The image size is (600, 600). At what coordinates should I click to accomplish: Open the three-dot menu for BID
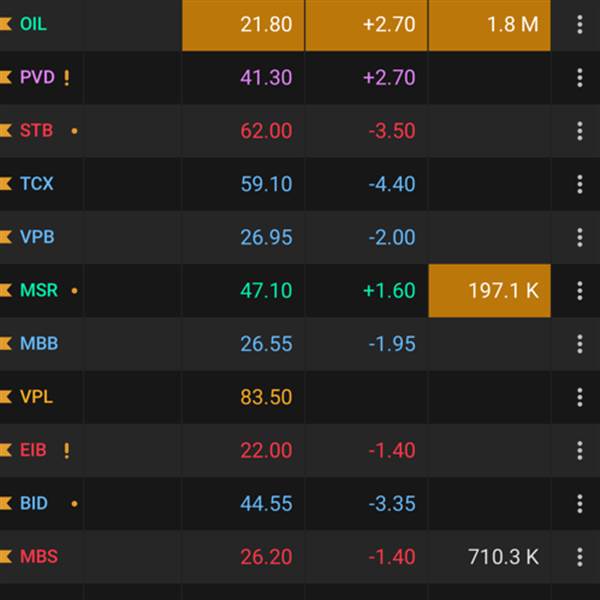(x=579, y=504)
